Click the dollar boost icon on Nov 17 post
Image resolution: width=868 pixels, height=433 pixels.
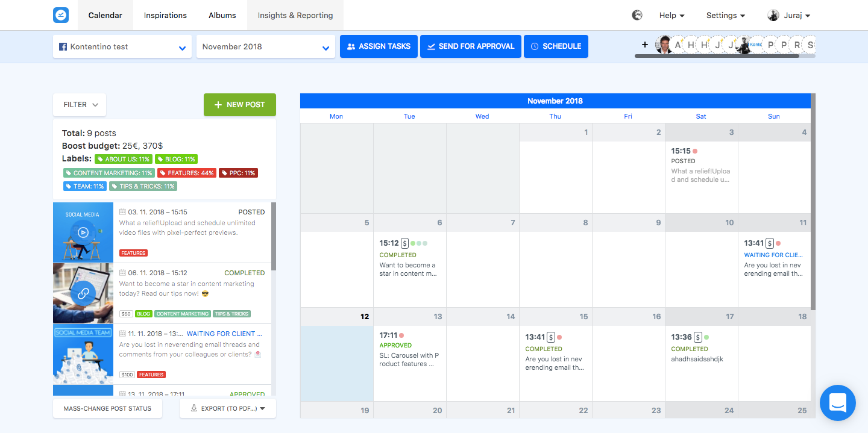click(x=697, y=337)
